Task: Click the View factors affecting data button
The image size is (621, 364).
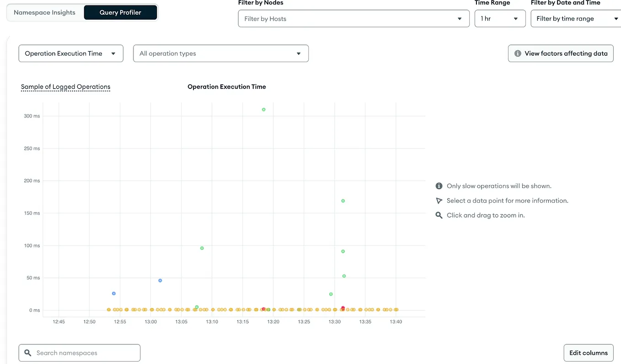Action: (561, 53)
